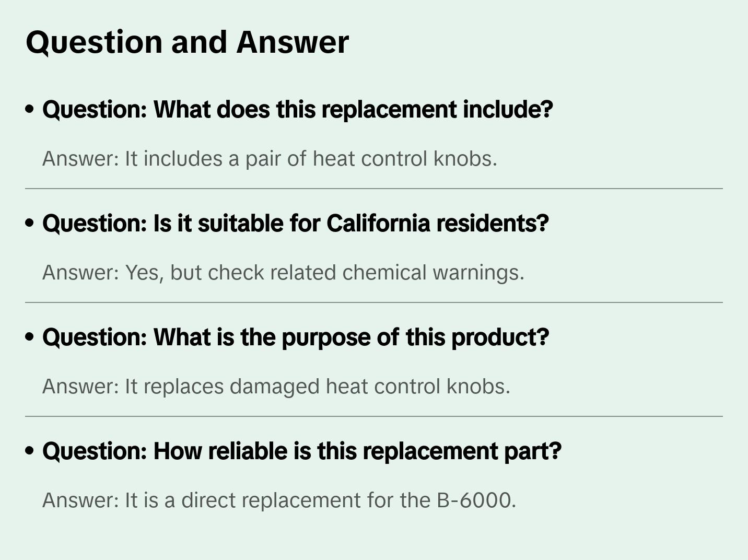Click the bullet before the replacement include question
748x560 pixels.
(30, 110)
